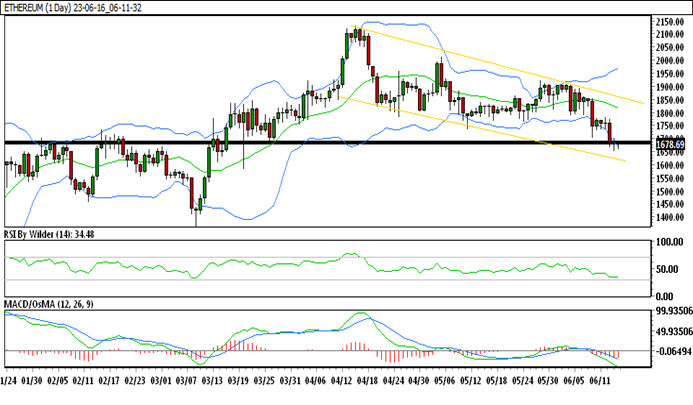This screenshot has width=693, height=405.
Task: Click the 04/12 date label
Action: tap(342, 381)
